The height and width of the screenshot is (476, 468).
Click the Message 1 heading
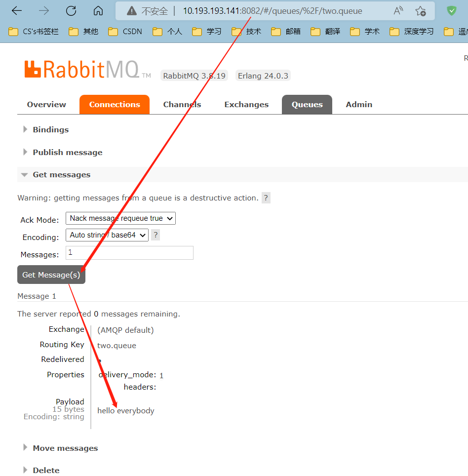pyautogui.click(x=37, y=296)
